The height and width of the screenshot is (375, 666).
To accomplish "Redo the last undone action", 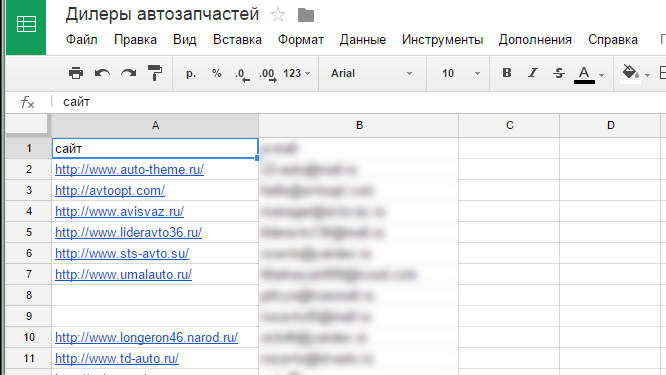I will click(x=128, y=73).
